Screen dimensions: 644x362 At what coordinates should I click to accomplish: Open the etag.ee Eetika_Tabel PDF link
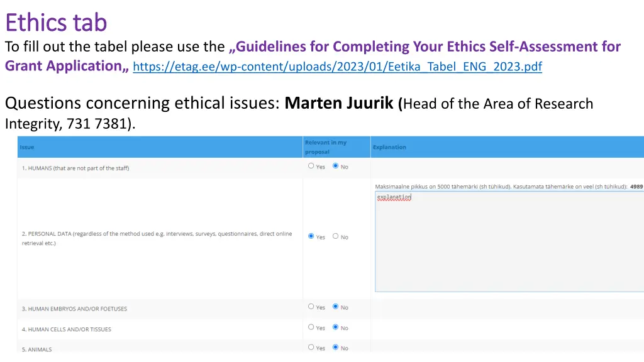tap(337, 67)
